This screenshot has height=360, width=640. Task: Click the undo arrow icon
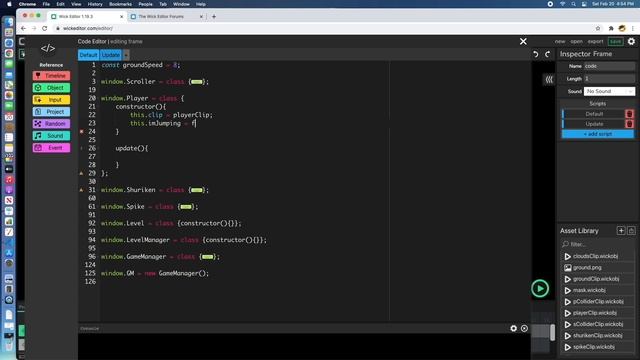[x=536, y=54]
